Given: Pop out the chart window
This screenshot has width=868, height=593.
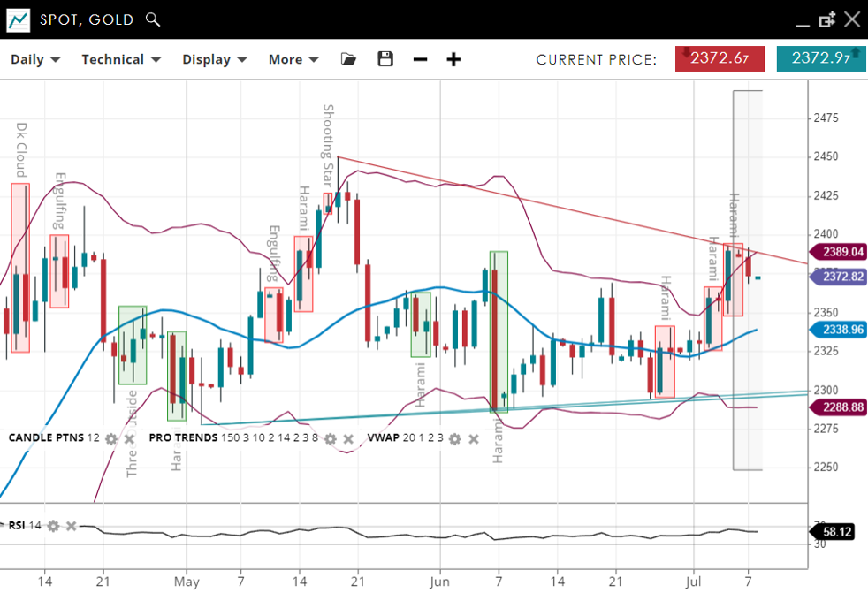Looking at the screenshot, I should pos(827,19).
